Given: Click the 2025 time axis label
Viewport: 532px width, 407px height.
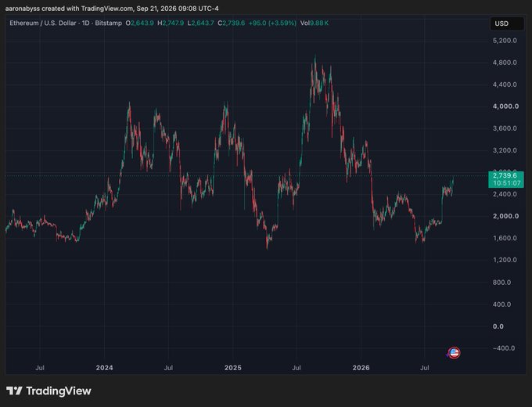Looking at the screenshot, I should 233,368.
